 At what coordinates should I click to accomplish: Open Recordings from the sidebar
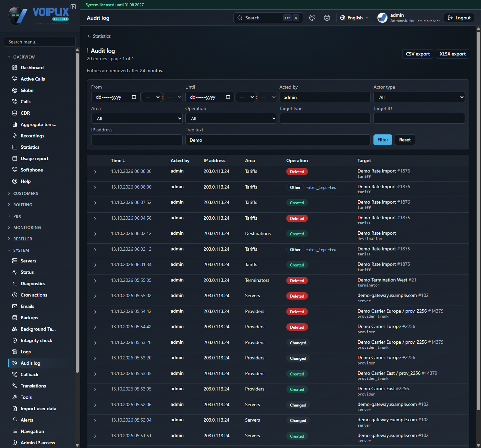pyautogui.click(x=32, y=136)
